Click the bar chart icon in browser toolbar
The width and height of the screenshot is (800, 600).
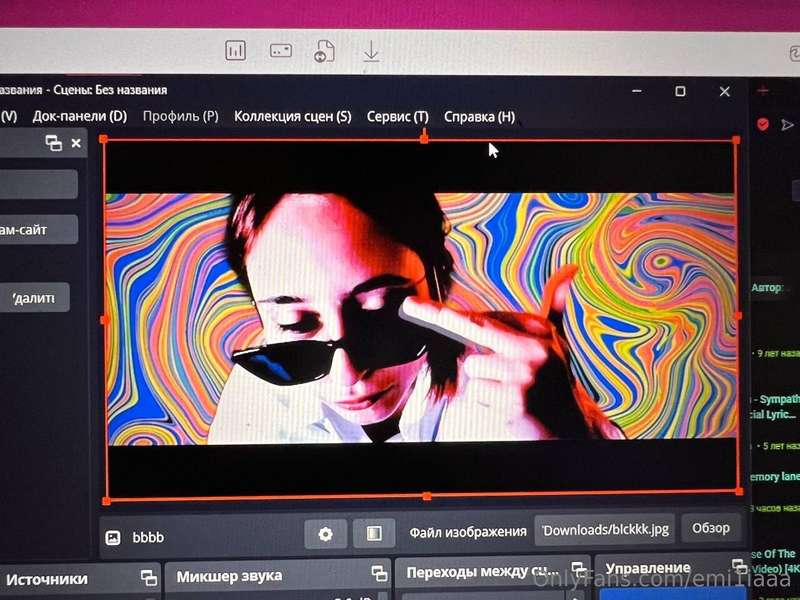[x=235, y=51]
